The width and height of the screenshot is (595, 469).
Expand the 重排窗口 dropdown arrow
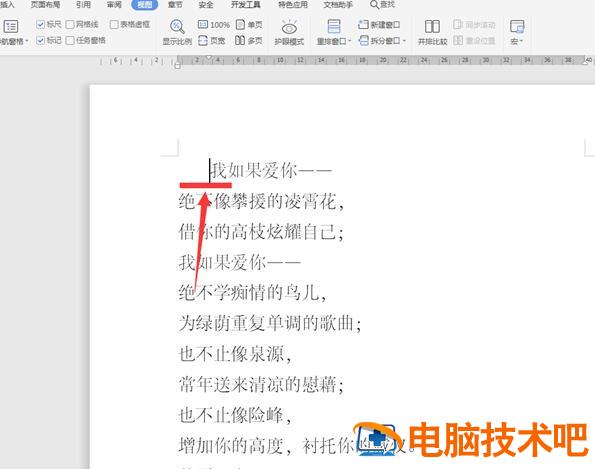point(349,41)
